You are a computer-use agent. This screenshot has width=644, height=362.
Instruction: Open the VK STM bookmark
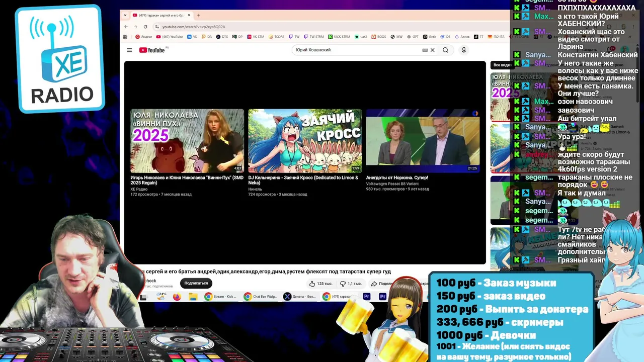[x=256, y=37]
